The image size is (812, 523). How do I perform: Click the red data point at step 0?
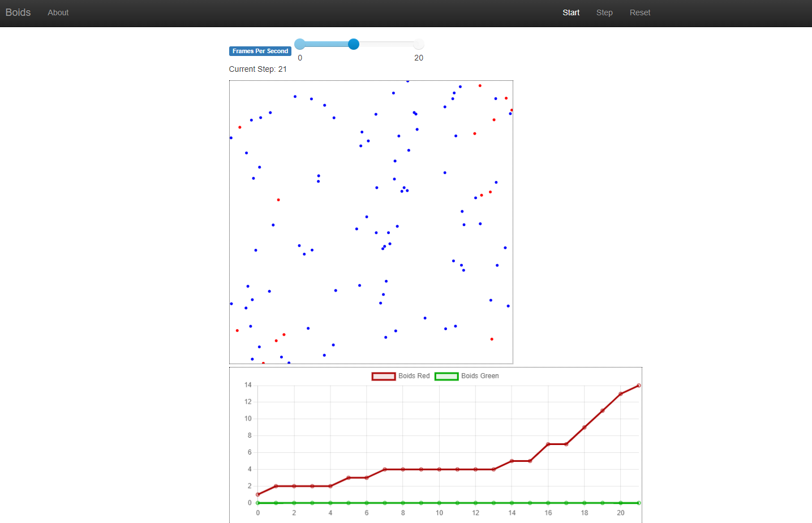pyautogui.click(x=258, y=495)
